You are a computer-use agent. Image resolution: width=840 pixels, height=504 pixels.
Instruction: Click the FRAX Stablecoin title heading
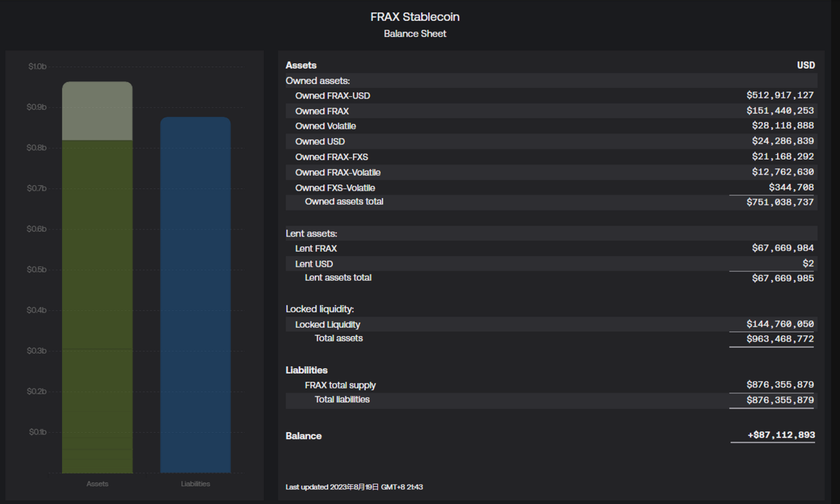click(415, 17)
